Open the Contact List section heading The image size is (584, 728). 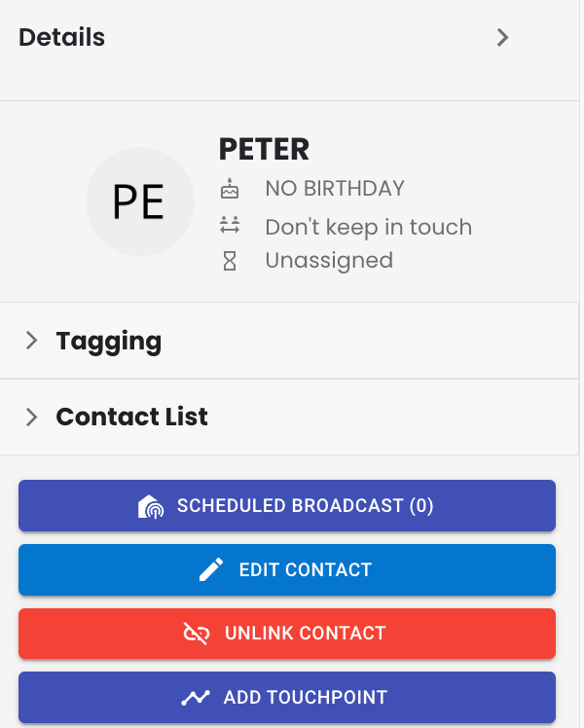pyautogui.click(x=131, y=417)
